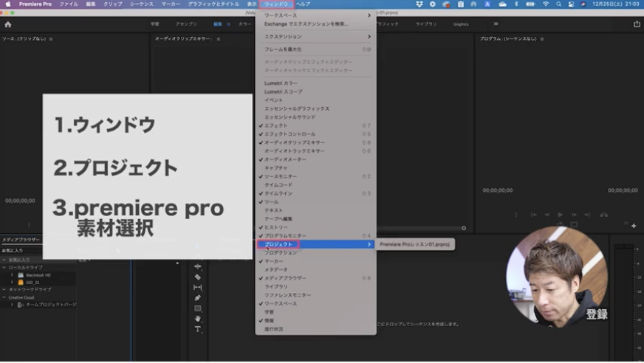This screenshot has height=363, width=644.
Task: Open the ヘルプ menu
Action: click(x=303, y=4)
